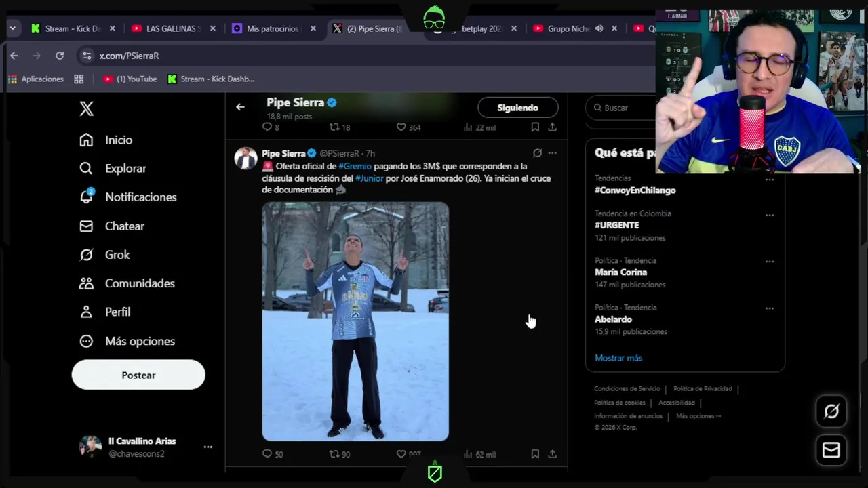Image resolution: width=868 pixels, height=488 pixels.
Task: Open Aplicaciones bookmark
Action: (x=35, y=79)
